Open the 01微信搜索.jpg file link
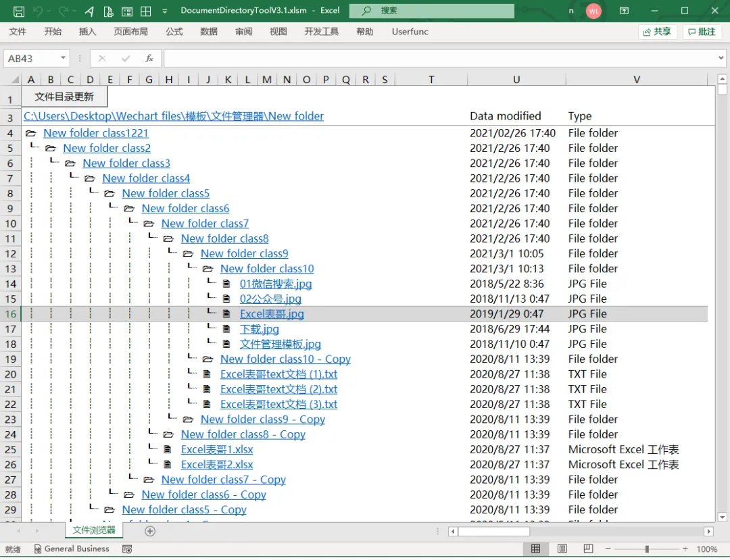 pyautogui.click(x=276, y=284)
